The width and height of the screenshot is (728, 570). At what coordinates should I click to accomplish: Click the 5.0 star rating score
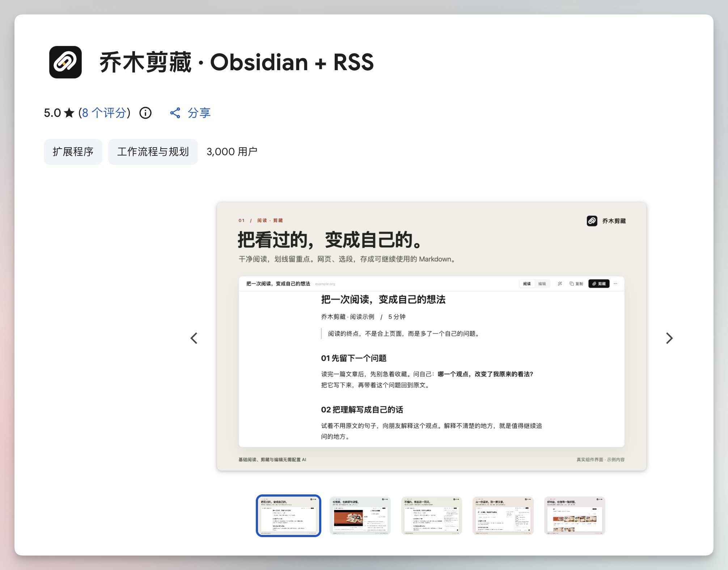click(x=59, y=113)
